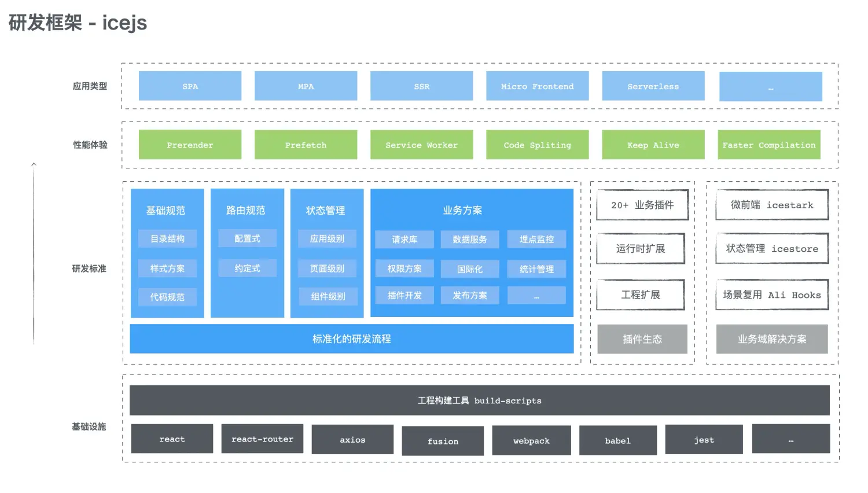
Task: Click the 页面级别 item
Action: coord(327,268)
